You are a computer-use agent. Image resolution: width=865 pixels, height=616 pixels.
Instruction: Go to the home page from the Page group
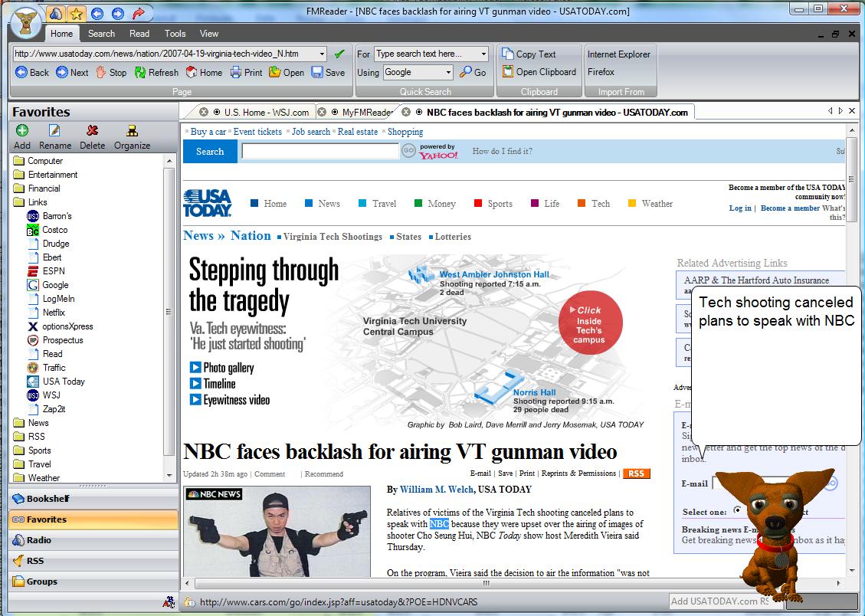204,72
